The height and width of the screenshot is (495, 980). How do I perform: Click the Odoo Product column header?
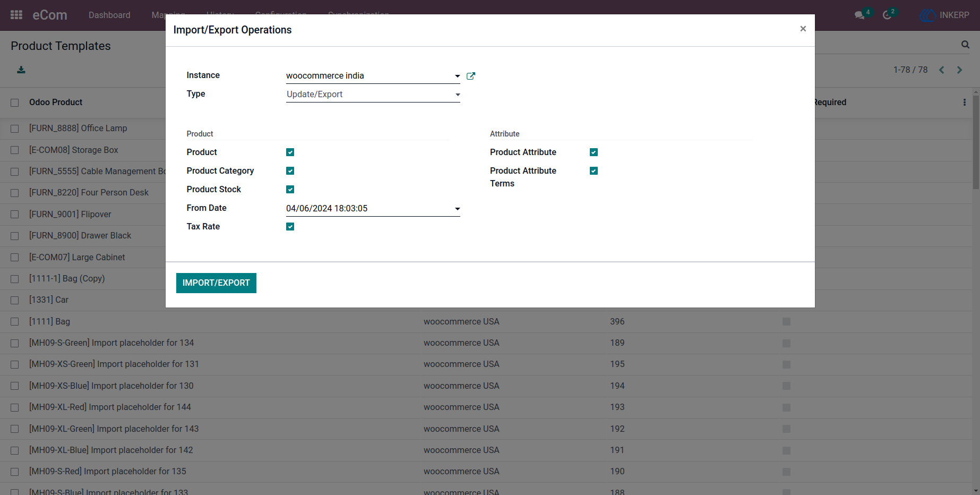(x=56, y=102)
